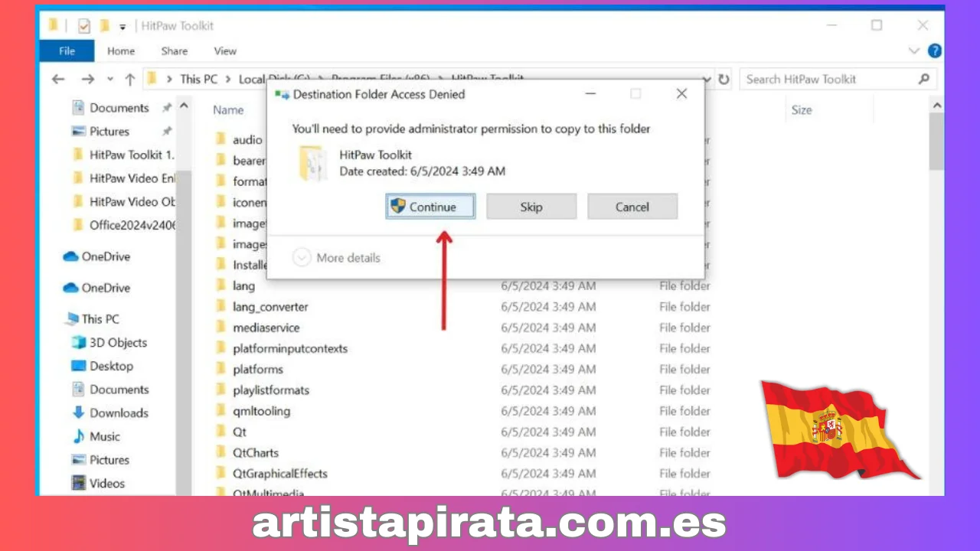The width and height of the screenshot is (980, 551).
Task: Click Cancel in the Destination Folder dialog
Action: [632, 207]
